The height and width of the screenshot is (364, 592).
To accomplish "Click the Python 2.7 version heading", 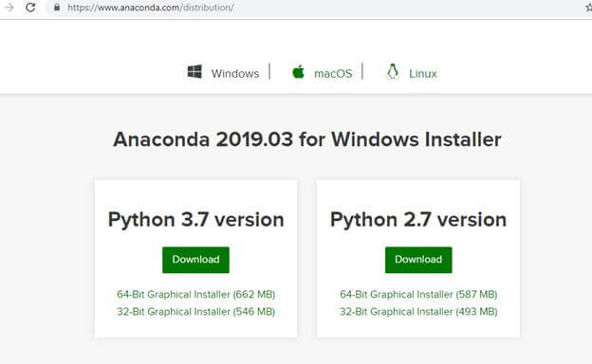I will tap(418, 220).
